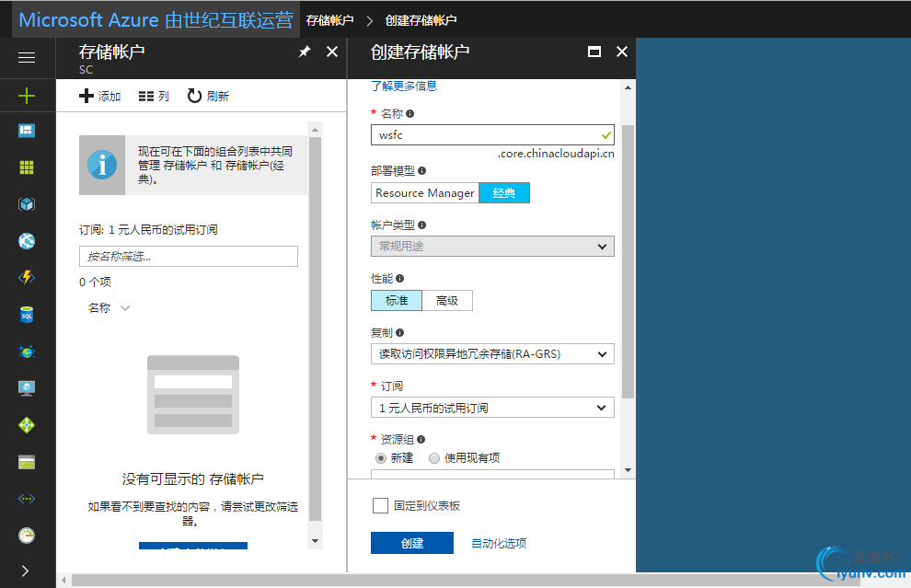Image resolution: width=911 pixels, height=588 pixels.
Task: Select 高级 performance option
Action: tap(447, 300)
